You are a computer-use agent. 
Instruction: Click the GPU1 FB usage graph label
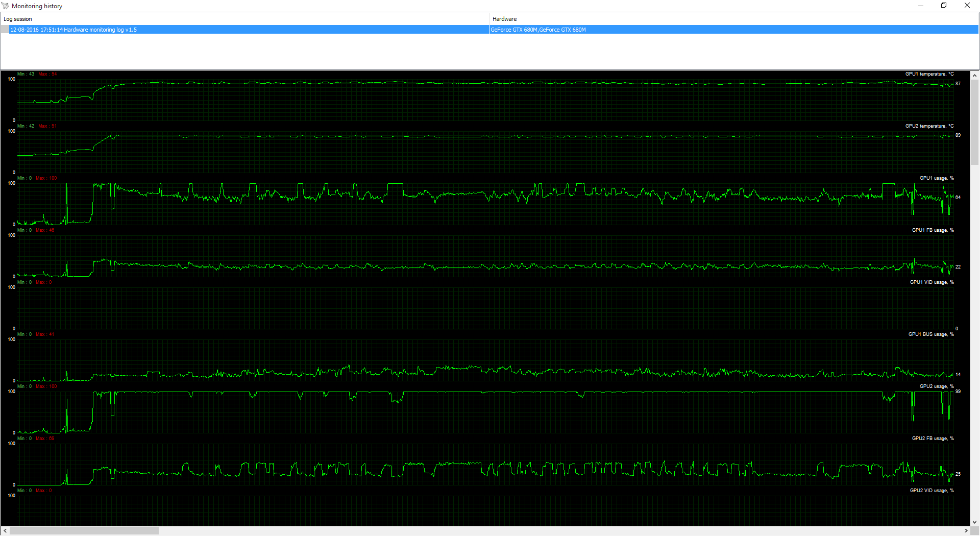933,230
